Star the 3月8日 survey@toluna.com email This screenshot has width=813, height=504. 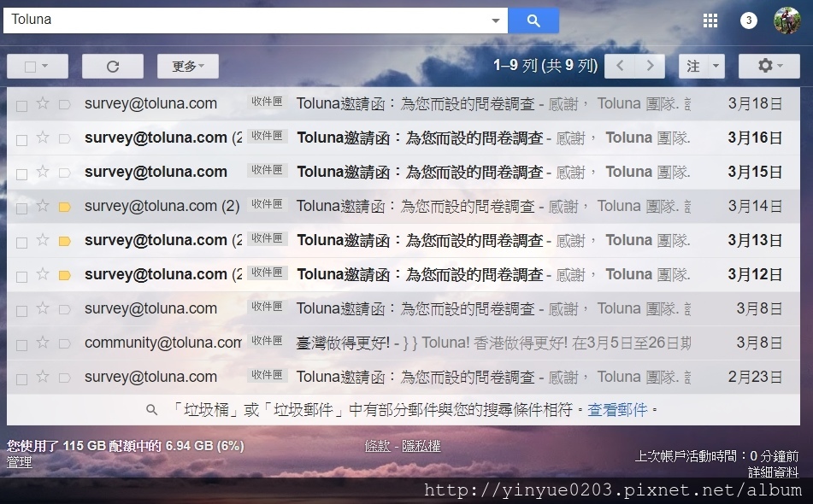coord(43,308)
